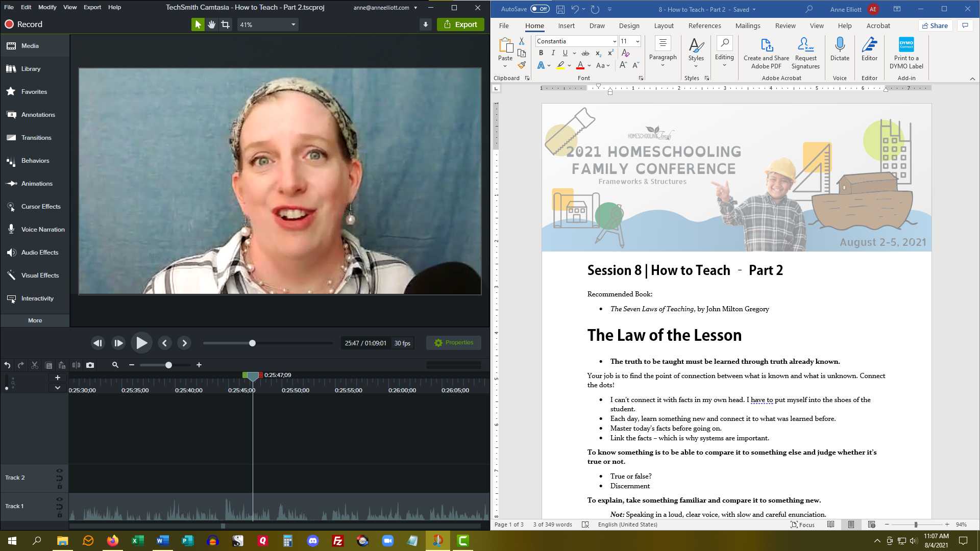Switch Word to Focus mode
980x551 pixels.
pos(802,524)
